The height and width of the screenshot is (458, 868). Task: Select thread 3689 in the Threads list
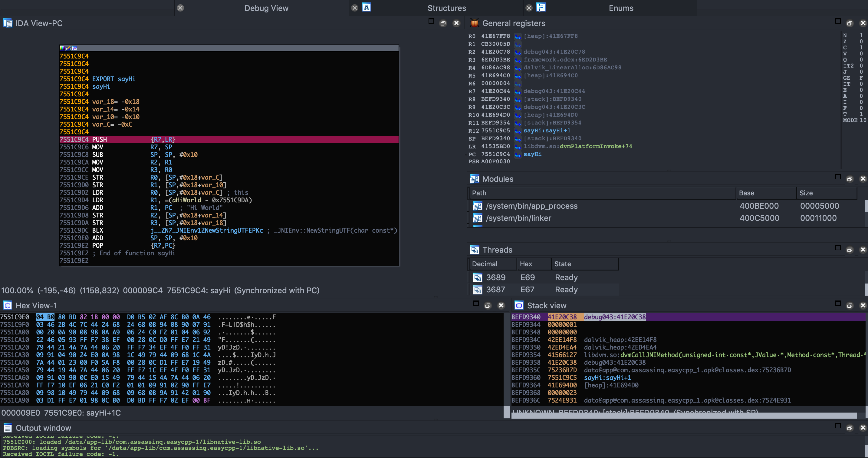pyautogui.click(x=495, y=277)
